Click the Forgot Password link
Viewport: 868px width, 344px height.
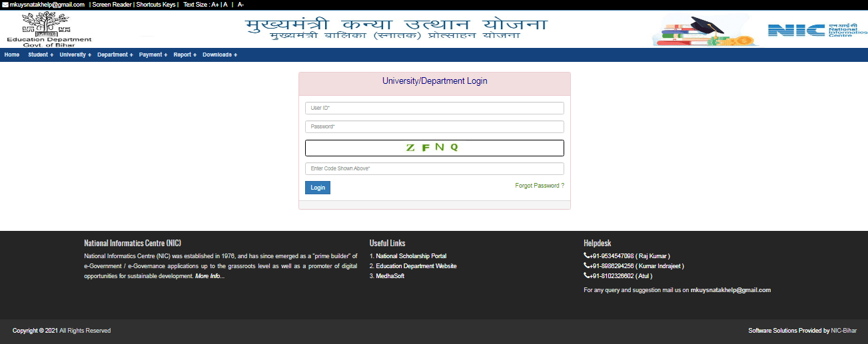(x=539, y=186)
